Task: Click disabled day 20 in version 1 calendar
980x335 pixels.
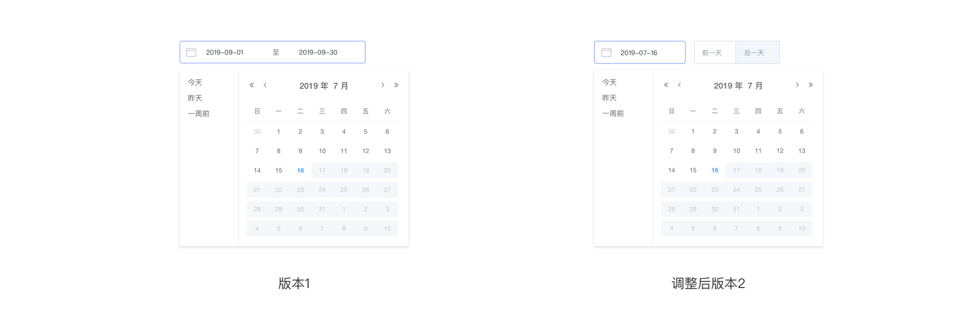Action: tap(387, 171)
